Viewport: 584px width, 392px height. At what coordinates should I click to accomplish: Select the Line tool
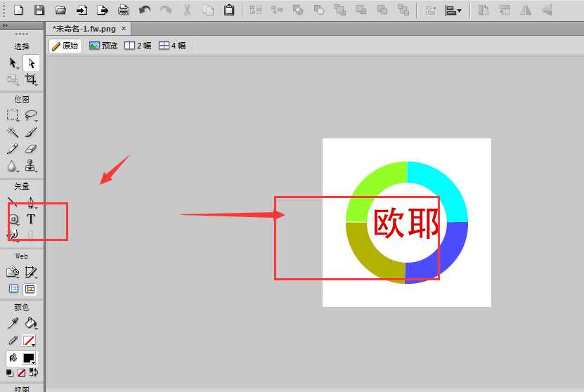click(x=12, y=202)
